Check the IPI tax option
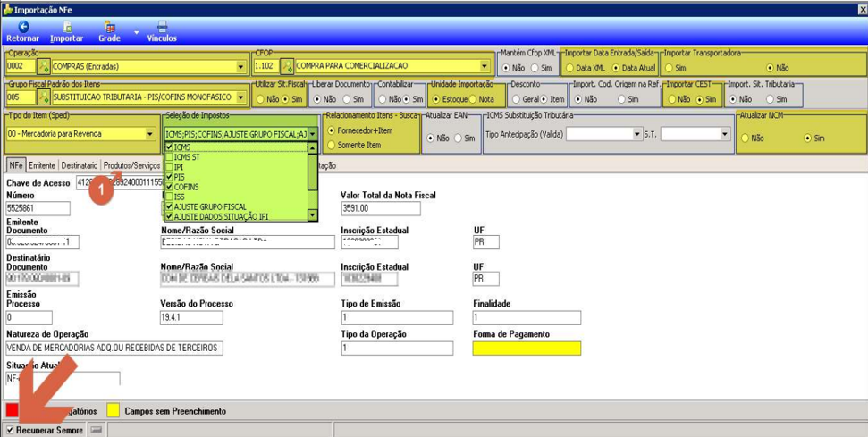 pos(169,167)
